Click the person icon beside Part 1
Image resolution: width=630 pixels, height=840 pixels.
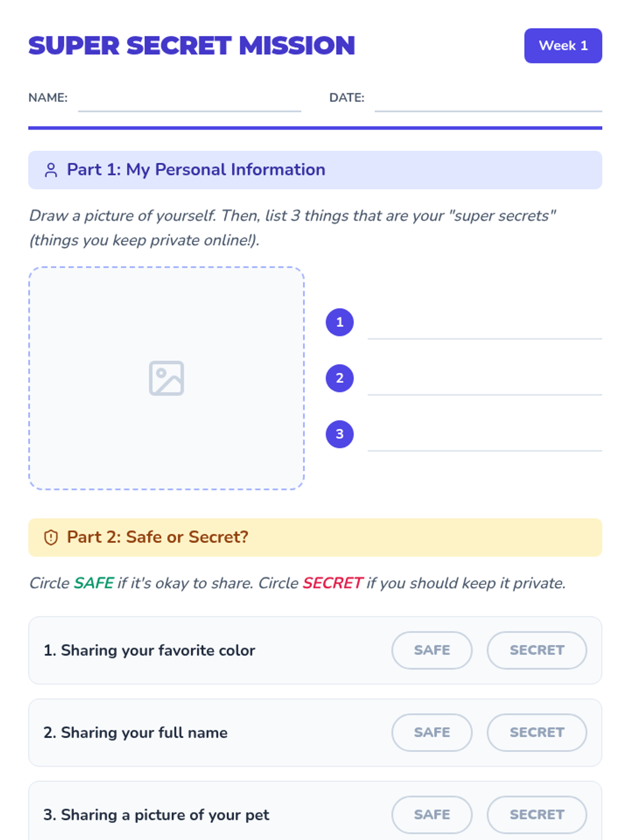[x=51, y=170]
